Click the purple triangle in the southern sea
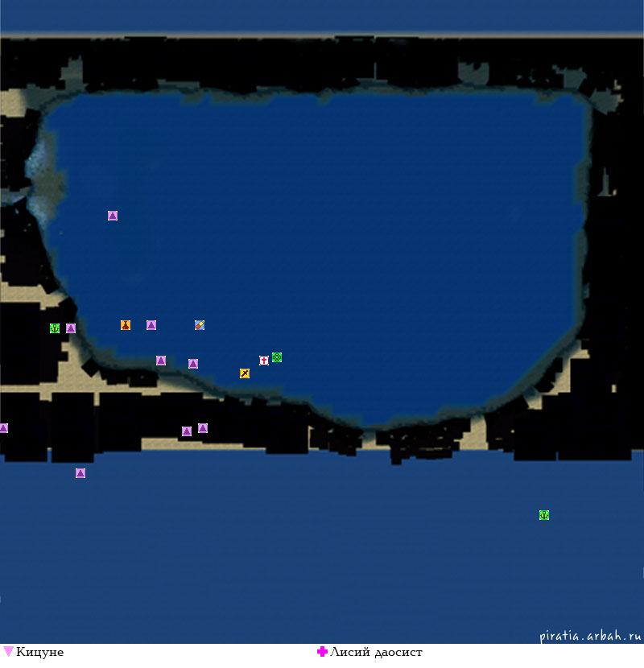 point(80,473)
